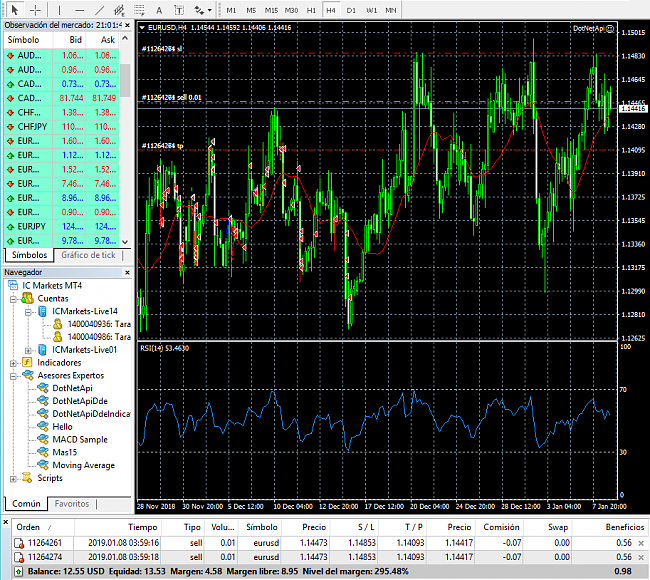Select the equidistant channel tool
This screenshot has width=650, height=580.
point(119,10)
